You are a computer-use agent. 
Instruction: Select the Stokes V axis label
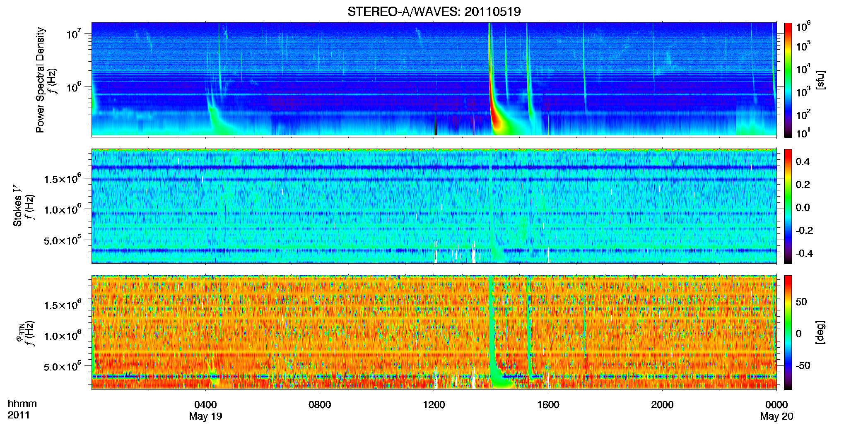pyautogui.click(x=18, y=206)
